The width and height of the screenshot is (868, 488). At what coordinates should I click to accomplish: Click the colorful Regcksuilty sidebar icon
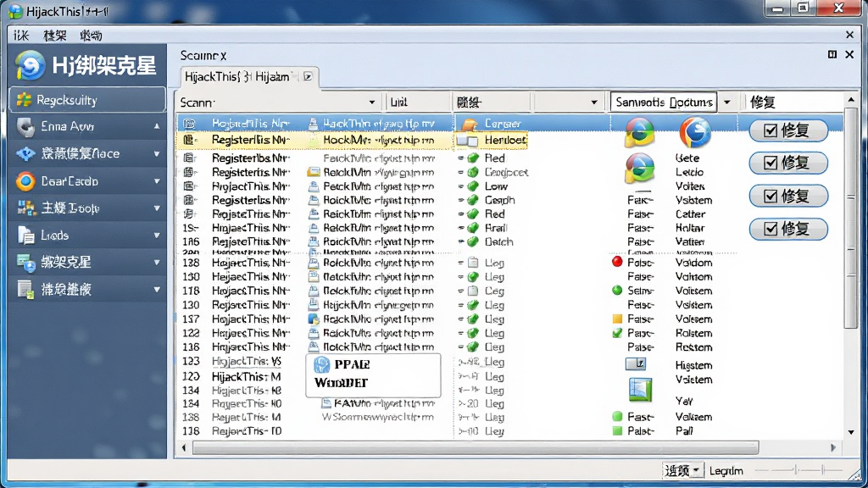click(24, 100)
